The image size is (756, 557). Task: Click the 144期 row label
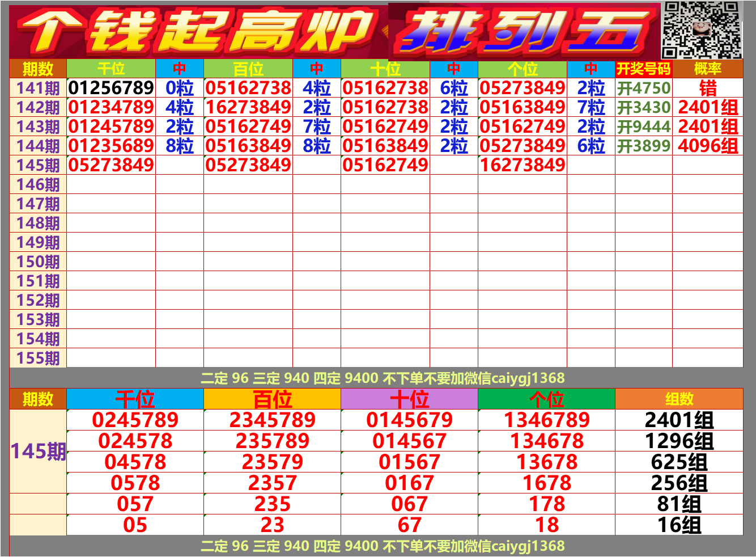point(38,146)
